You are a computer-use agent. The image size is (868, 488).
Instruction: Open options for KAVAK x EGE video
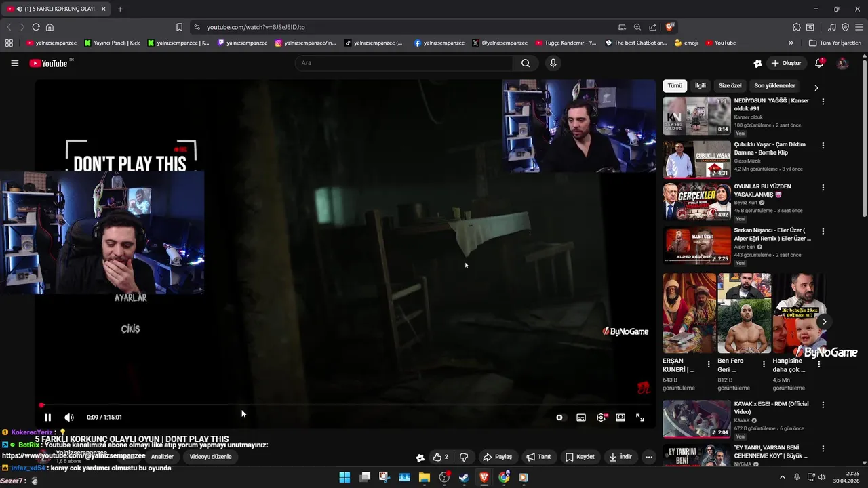coord(823,405)
